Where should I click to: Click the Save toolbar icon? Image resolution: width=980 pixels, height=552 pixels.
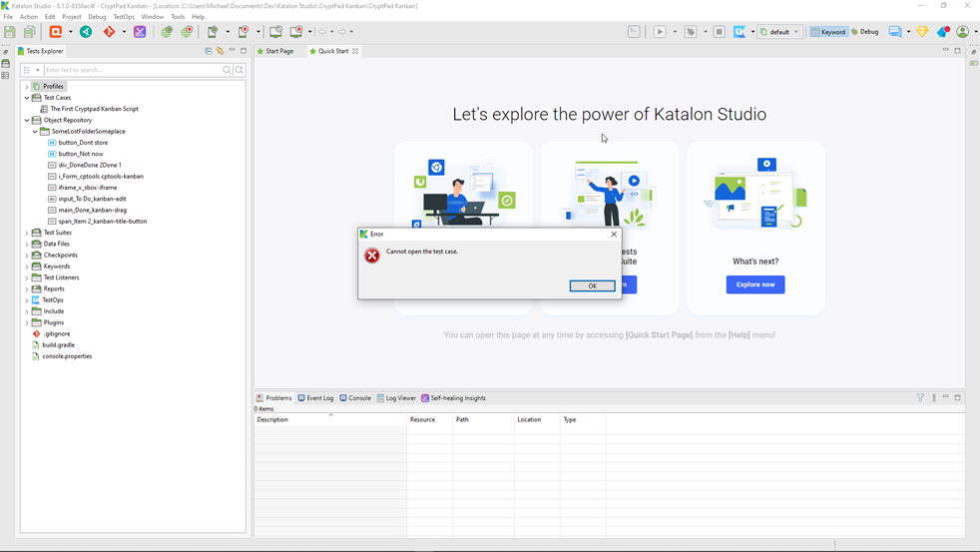[x=9, y=31]
